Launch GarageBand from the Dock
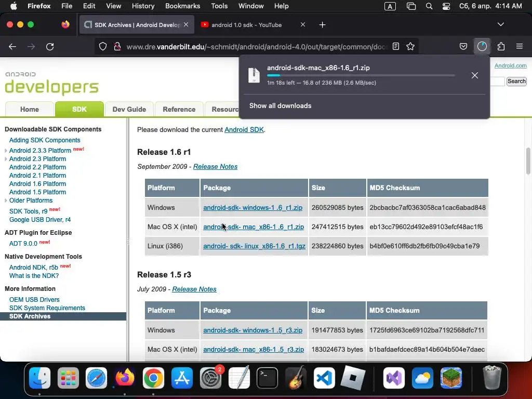The height and width of the screenshot is (399, 532). coord(296,378)
